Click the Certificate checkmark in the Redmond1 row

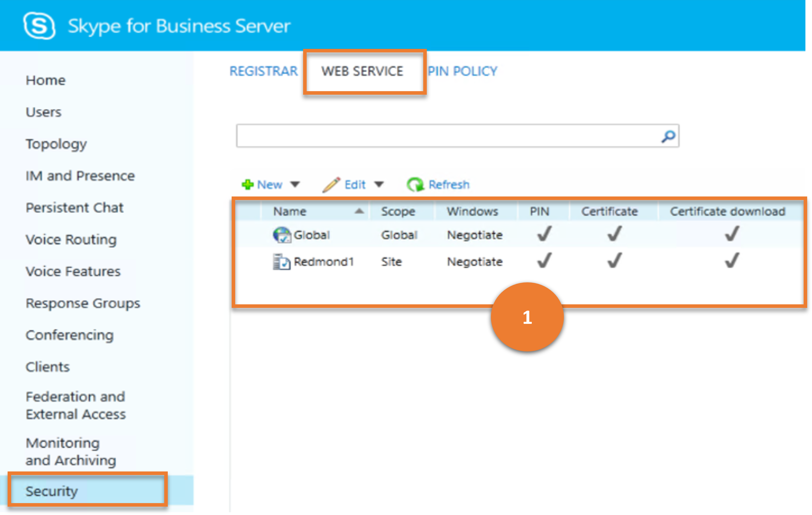click(x=614, y=261)
